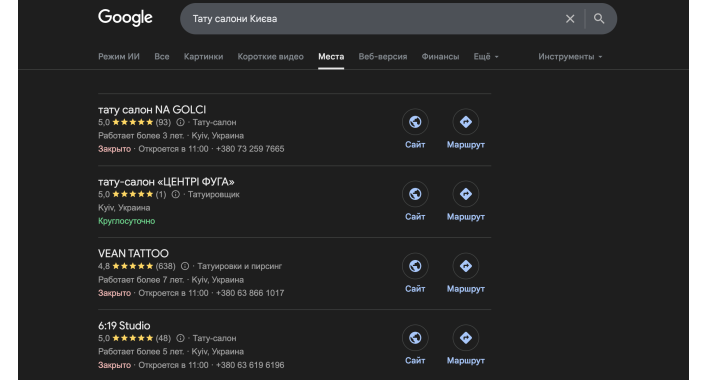Open website icon for VEAN TATTOO
Screen dimensions: 708x380
(x=415, y=266)
